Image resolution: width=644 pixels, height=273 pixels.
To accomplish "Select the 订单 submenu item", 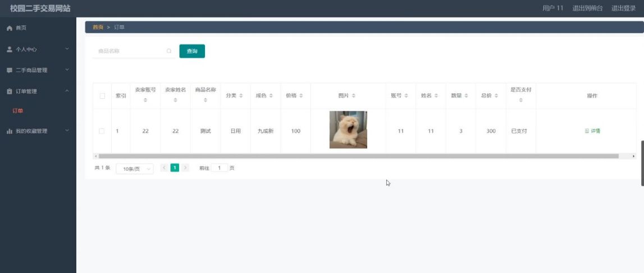I will click(x=18, y=111).
